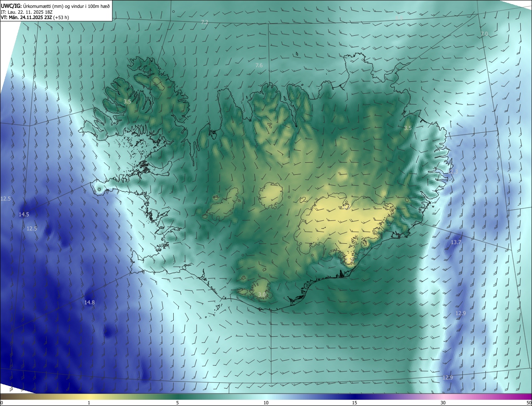Image resolution: width=532 pixels, height=406 pixels.
Task: Click the "10" tick on the color scale
Action: [x=266, y=403]
